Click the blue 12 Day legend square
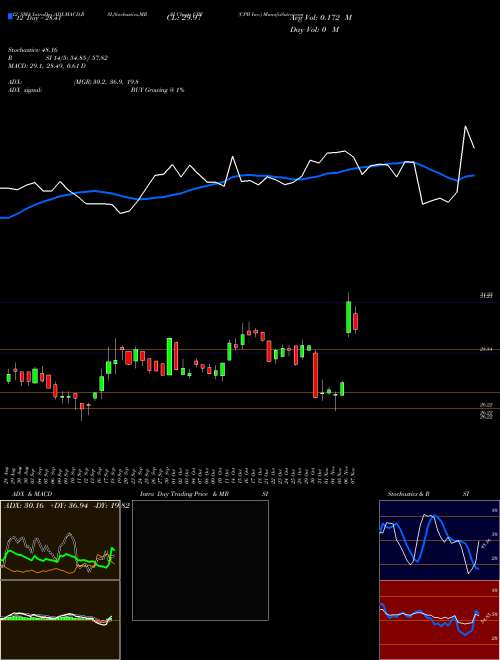500x660 pixels. [10, 17]
